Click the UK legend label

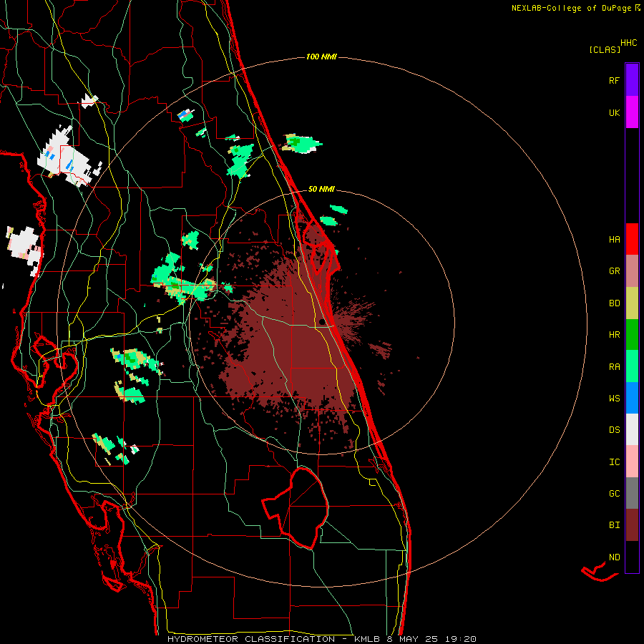(614, 113)
